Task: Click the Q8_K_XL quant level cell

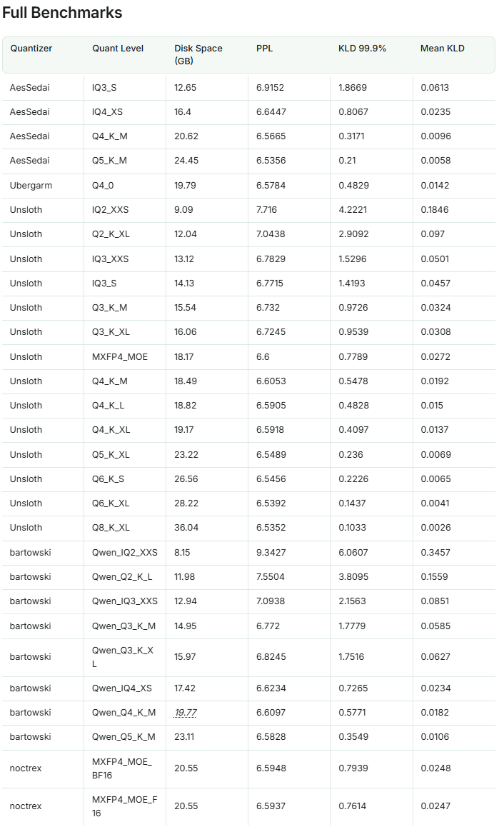Action: point(111,528)
